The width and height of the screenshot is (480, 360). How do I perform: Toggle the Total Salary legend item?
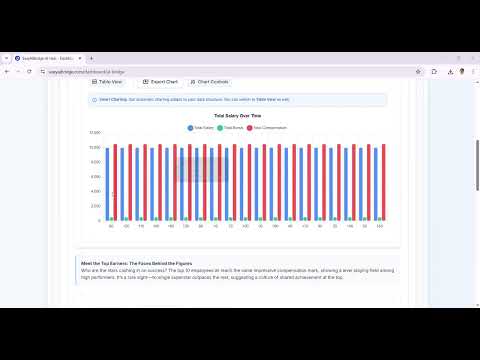pos(200,128)
